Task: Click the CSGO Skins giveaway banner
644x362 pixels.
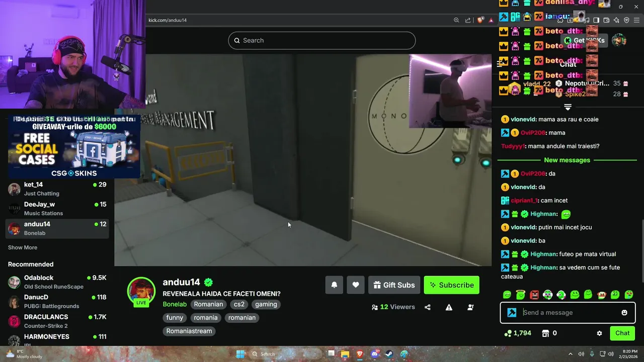Action: click(x=74, y=146)
